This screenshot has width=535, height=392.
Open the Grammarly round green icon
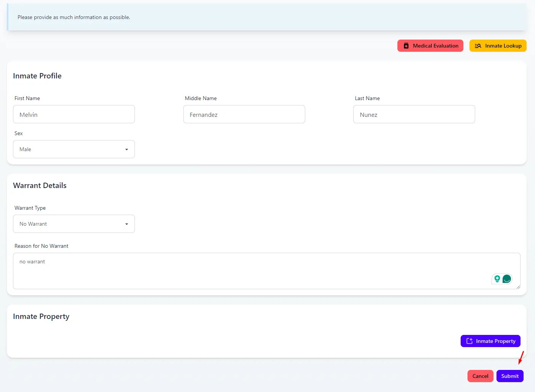point(507,279)
